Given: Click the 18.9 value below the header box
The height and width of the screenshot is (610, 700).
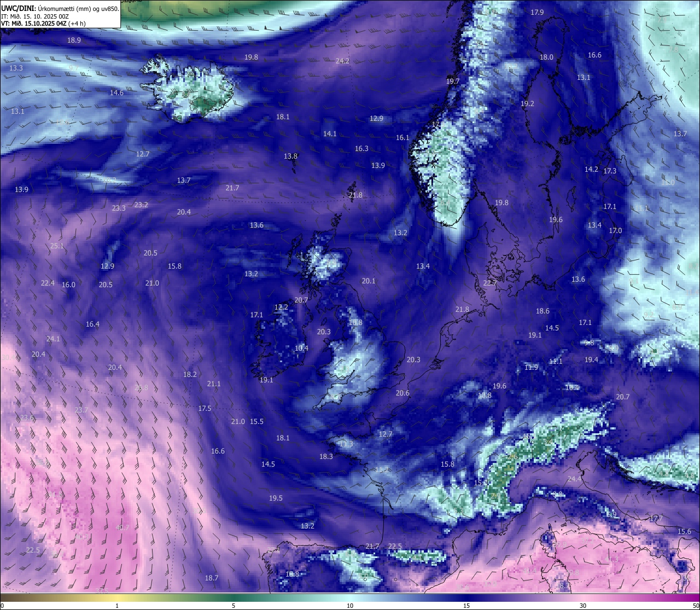Looking at the screenshot, I should [x=74, y=40].
